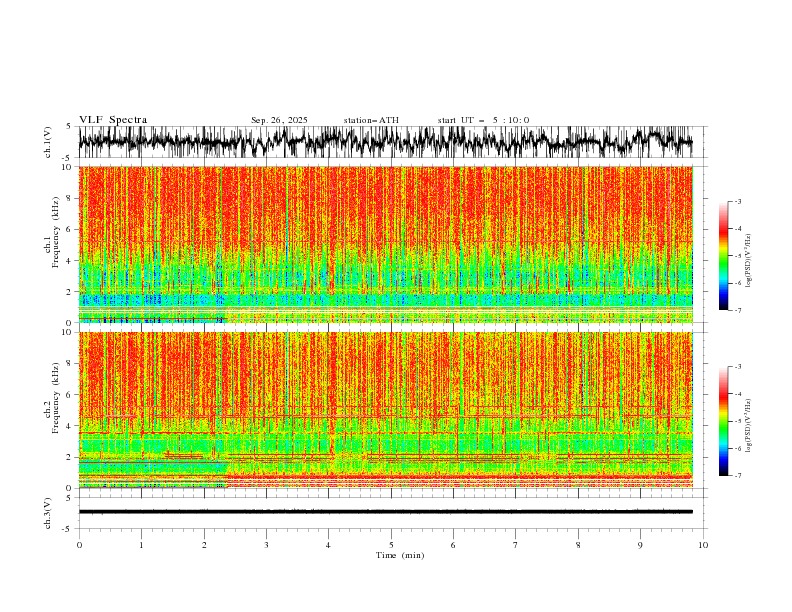792x612 pixels.
Task: Click the ch.2 frequency tick '10'
Action: pos(69,332)
